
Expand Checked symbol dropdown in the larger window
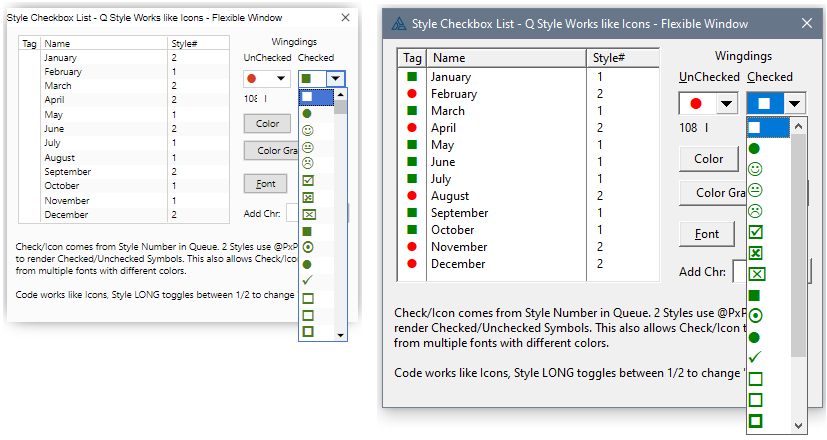(x=794, y=103)
